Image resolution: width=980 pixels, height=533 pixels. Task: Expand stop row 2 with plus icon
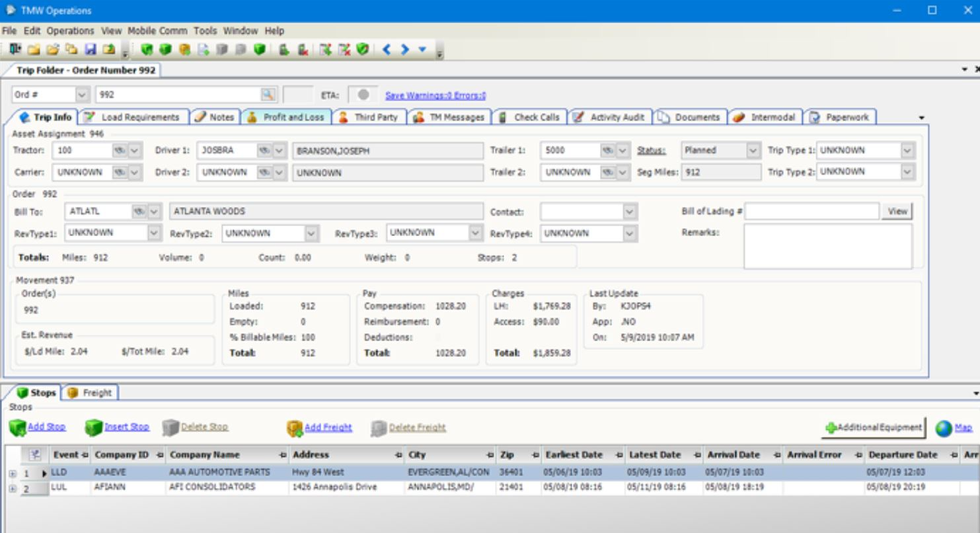tap(13, 488)
